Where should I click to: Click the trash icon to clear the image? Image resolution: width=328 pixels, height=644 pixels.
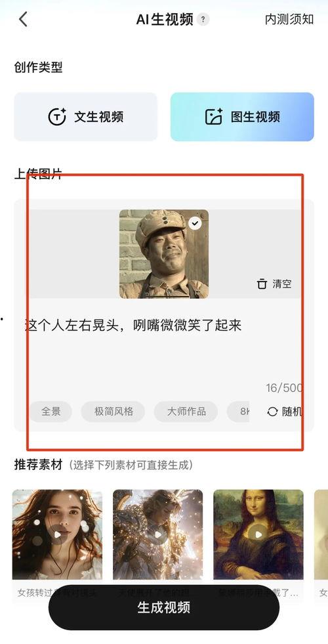[262, 284]
